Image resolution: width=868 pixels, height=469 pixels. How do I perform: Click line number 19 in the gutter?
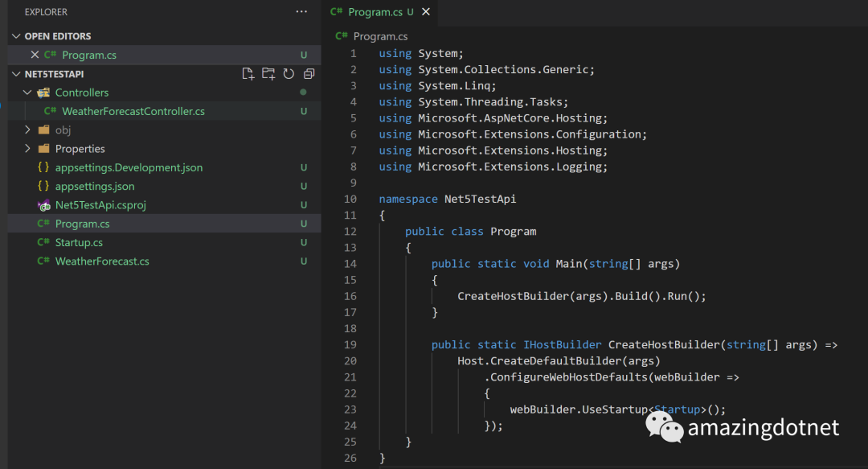click(x=350, y=345)
